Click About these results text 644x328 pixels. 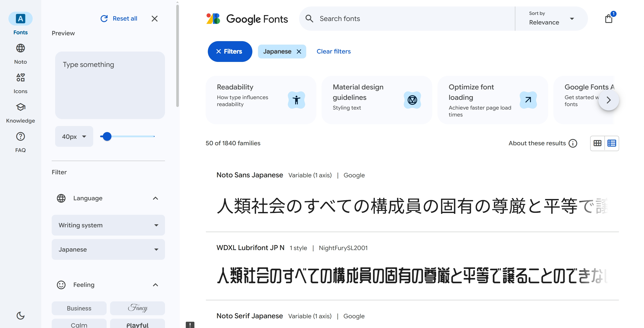coord(537,143)
